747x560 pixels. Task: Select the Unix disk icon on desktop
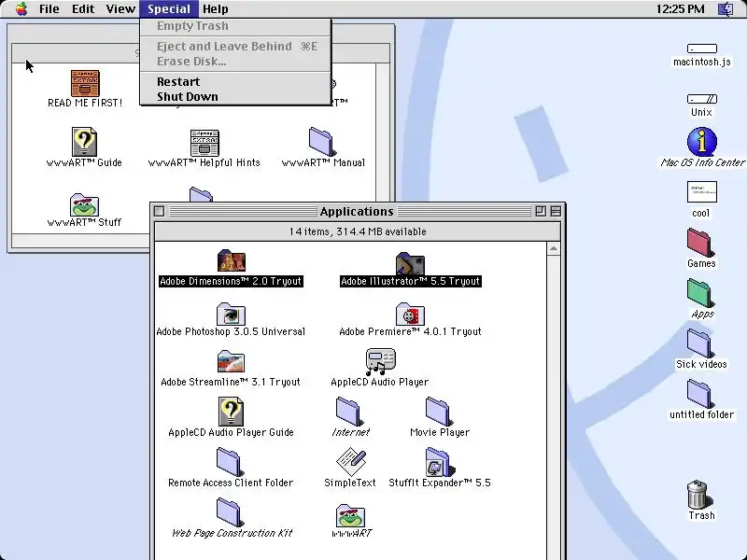click(702, 99)
